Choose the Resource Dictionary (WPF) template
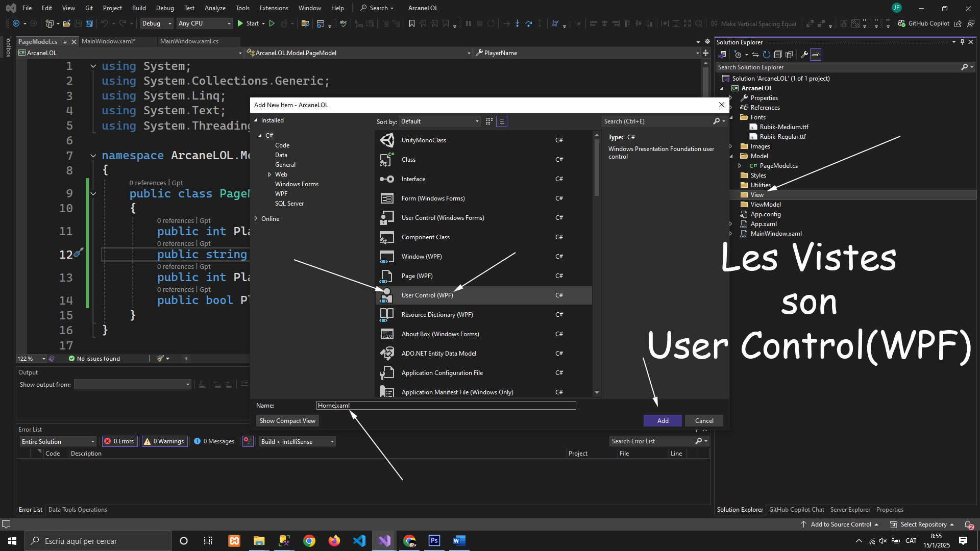This screenshot has width=980, height=551. 437,315
